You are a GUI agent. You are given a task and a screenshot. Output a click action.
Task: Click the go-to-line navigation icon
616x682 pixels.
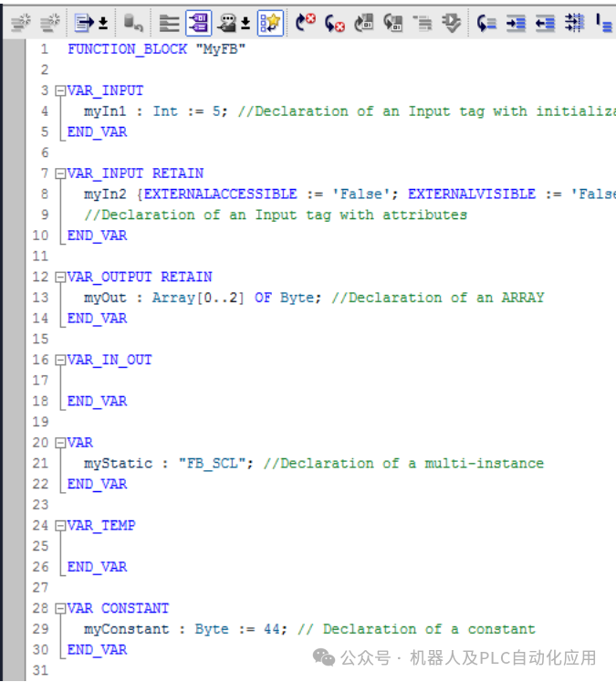(84, 23)
